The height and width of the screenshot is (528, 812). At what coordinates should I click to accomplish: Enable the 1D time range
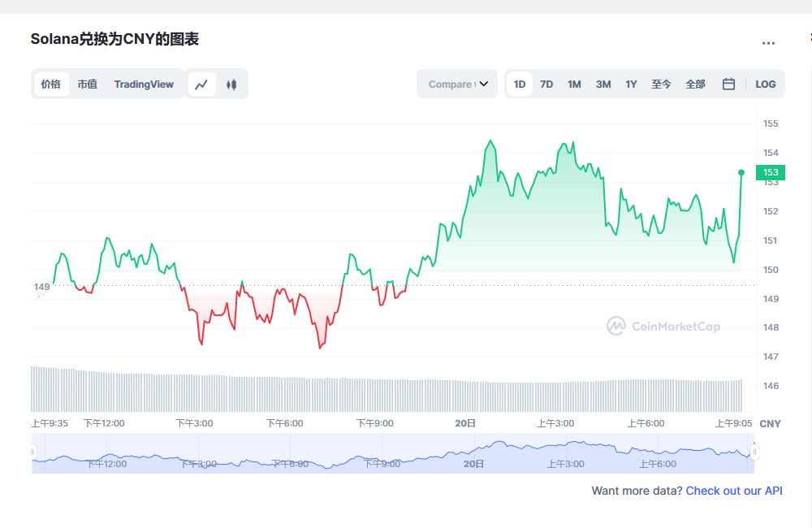tap(520, 84)
